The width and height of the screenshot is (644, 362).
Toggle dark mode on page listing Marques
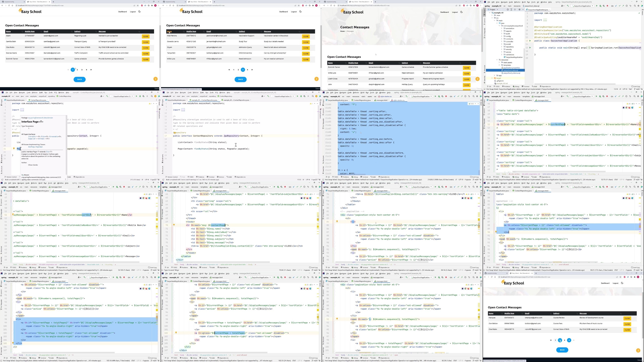(622, 283)
